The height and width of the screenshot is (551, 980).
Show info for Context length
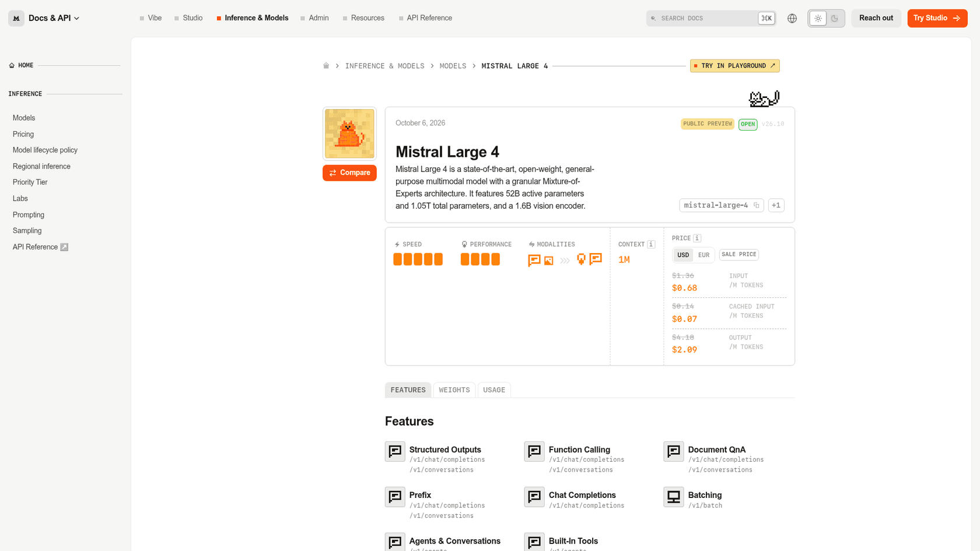click(651, 244)
